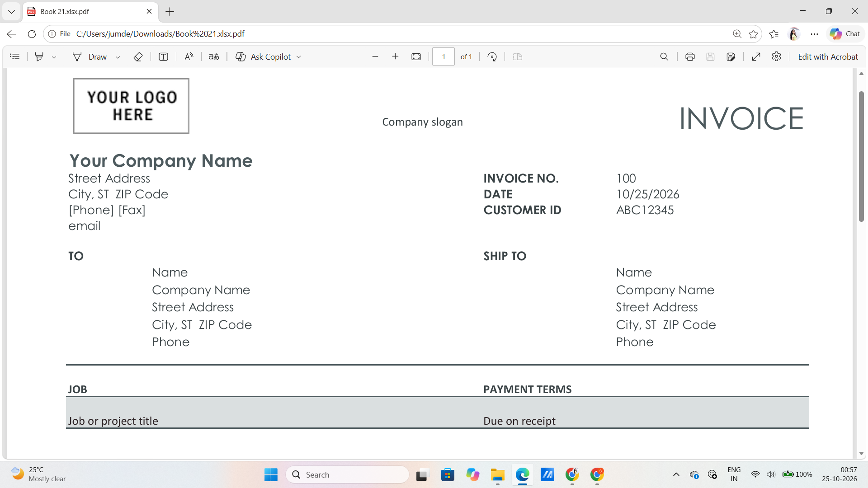Screen dimensions: 868x488
Task: Click the Save icon in toolbar
Action: [x=710, y=56]
